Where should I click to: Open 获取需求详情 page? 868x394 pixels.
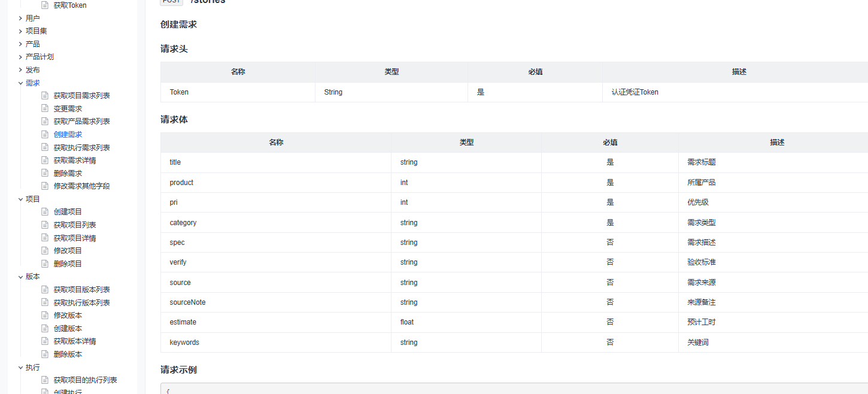click(75, 160)
